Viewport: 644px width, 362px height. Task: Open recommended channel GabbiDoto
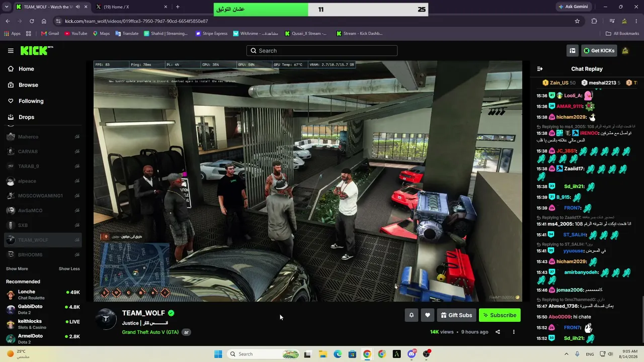(x=43, y=309)
